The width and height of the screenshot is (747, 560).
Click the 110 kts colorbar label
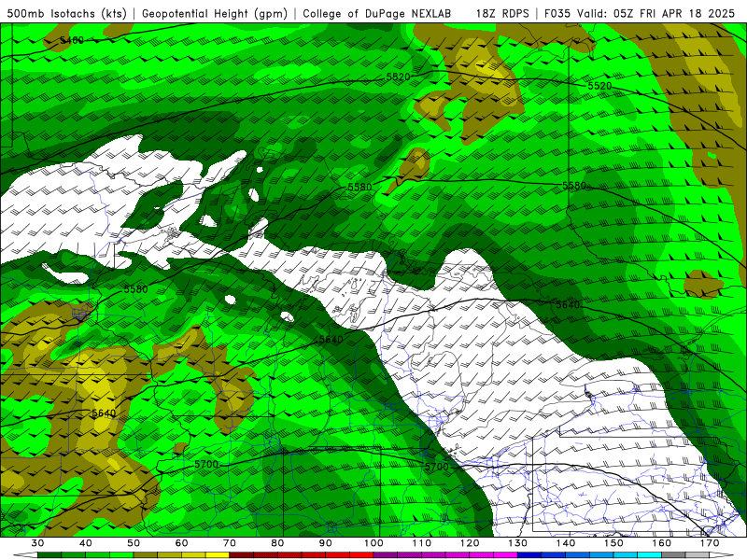click(422, 543)
